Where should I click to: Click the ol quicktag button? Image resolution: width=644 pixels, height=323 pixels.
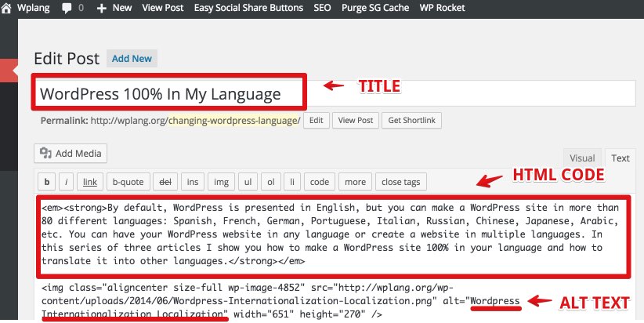pos(270,182)
